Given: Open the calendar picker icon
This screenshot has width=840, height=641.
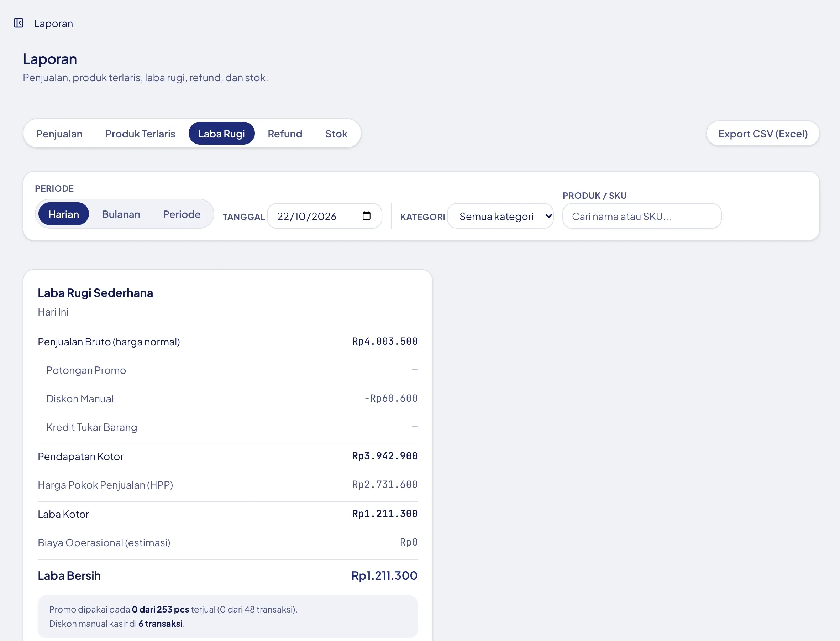Looking at the screenshot, I should (x=366, y=215).
